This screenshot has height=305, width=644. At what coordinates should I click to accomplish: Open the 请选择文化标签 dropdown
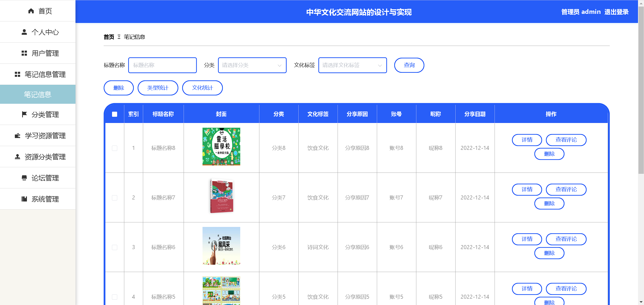point(352,65)
